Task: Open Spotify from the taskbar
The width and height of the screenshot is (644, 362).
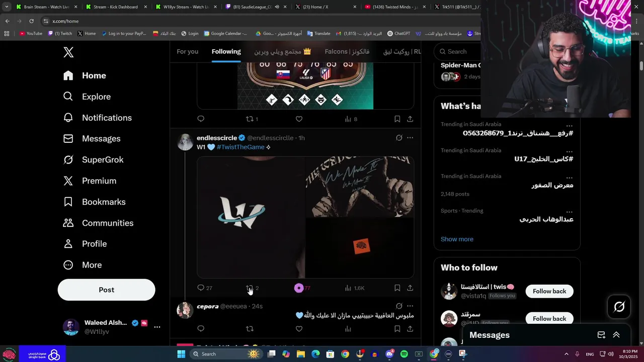Action: 404,354
